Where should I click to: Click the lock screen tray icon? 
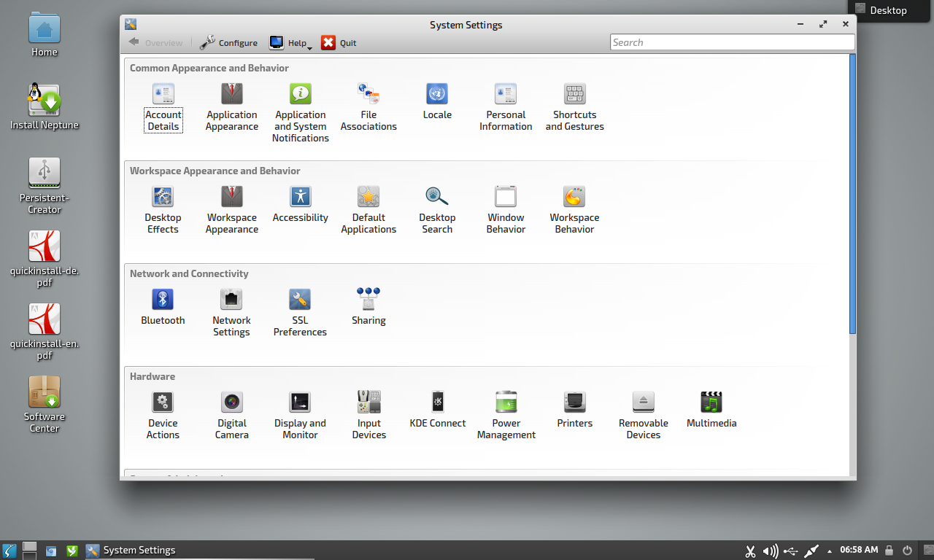889,551
